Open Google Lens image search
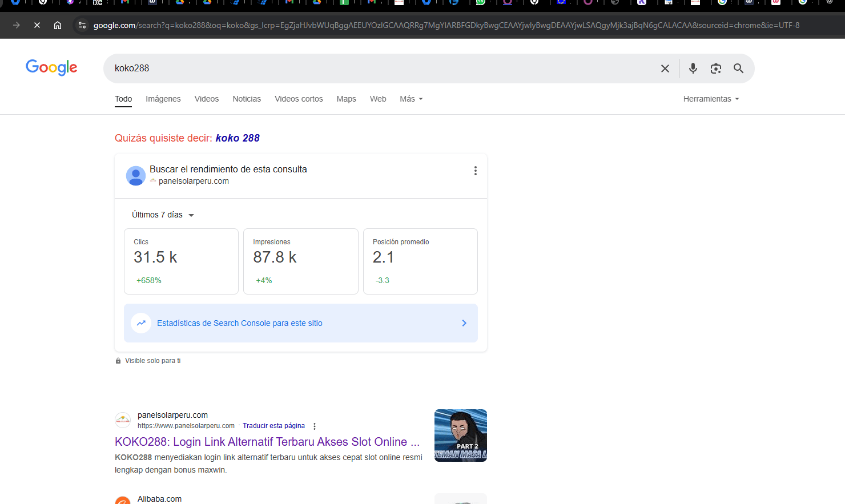Image resolution: width=845 pixels, height=504 pixels. point(716,68)
